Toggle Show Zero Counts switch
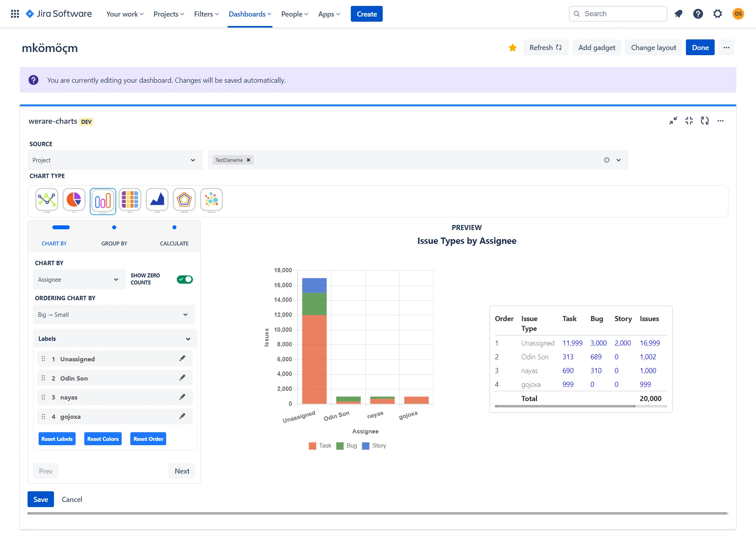Image resolution: width=756 pixels, height=537 pixels. 185,279
